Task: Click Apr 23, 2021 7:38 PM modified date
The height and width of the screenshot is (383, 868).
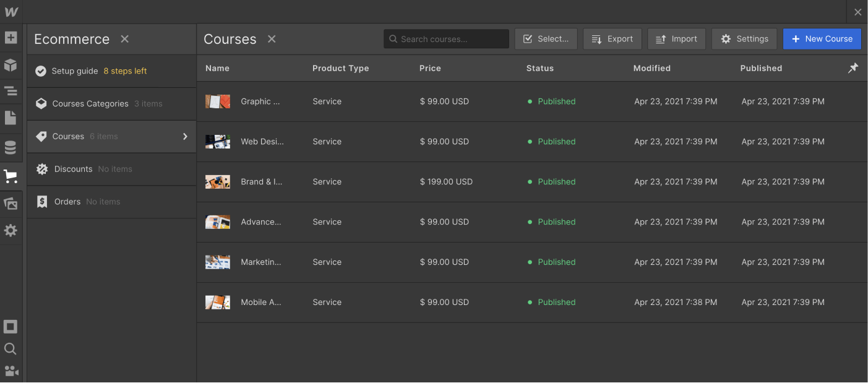Action: click(x=676, y=303)
